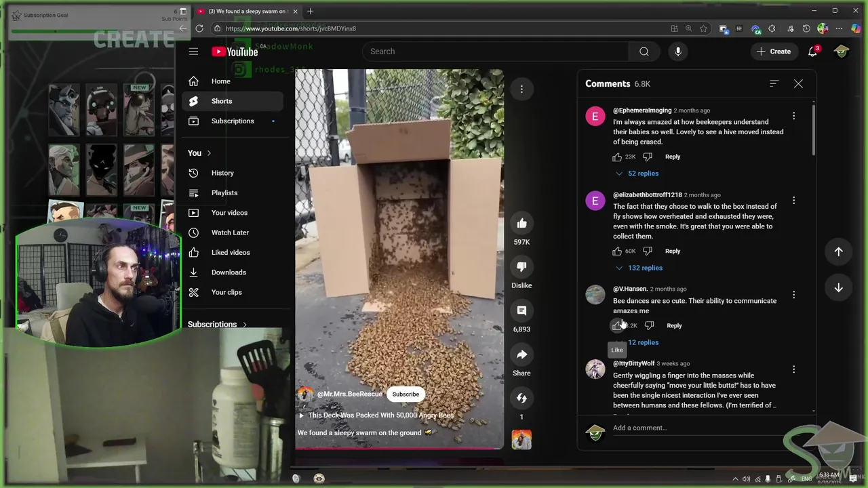Open the notifications bell
The width and height of the screenshot is (868, 488).
(812, 52)
